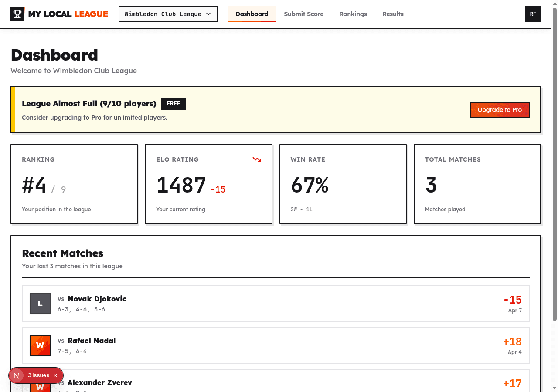Viewport: 558px width, 392px height.
Task: Click the L badge on the Djokovic match
Action: (40, 304)
